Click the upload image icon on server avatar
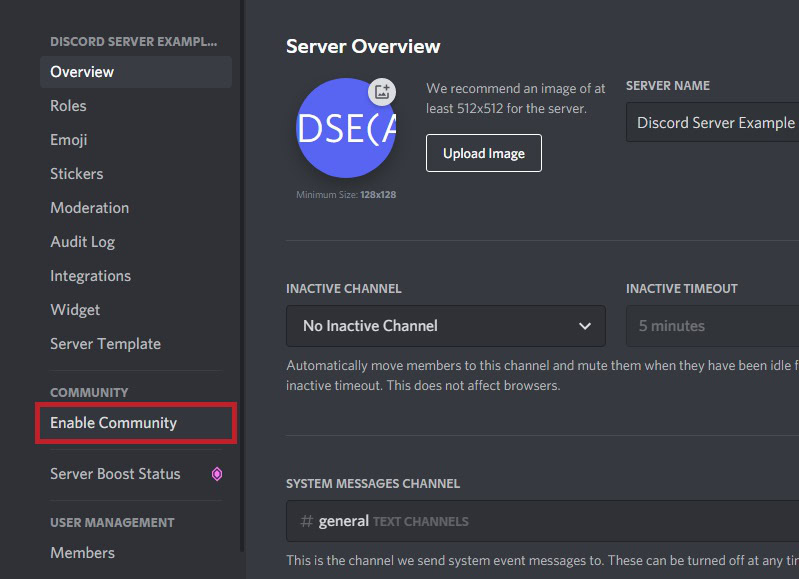 tap(382, 92)
